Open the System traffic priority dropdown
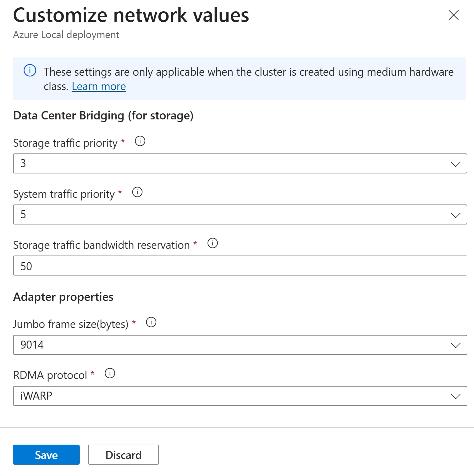The image size is (474, 476). pos(240,214)
